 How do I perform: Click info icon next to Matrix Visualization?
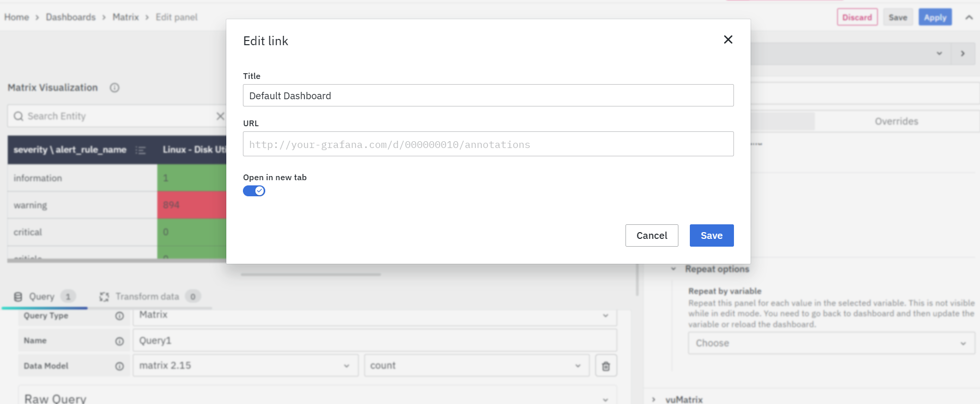(115, 88)
